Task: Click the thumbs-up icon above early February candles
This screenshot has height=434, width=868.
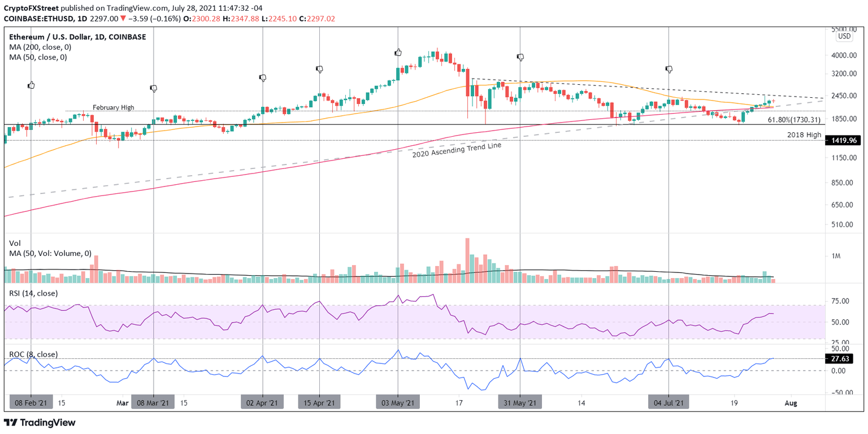Action: point(32,84)
